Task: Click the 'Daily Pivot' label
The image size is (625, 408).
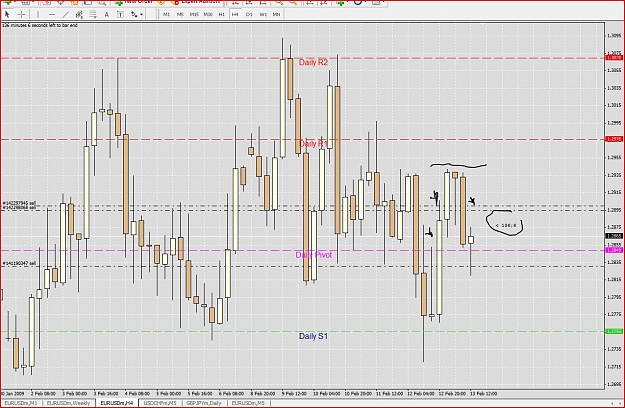Action: click(314, 255)
